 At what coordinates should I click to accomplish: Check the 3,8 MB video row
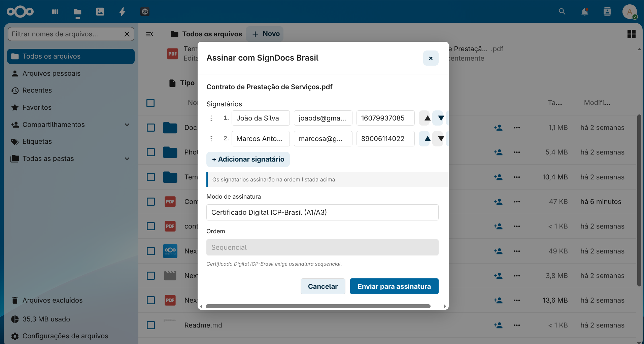click(x=151, y=276)
